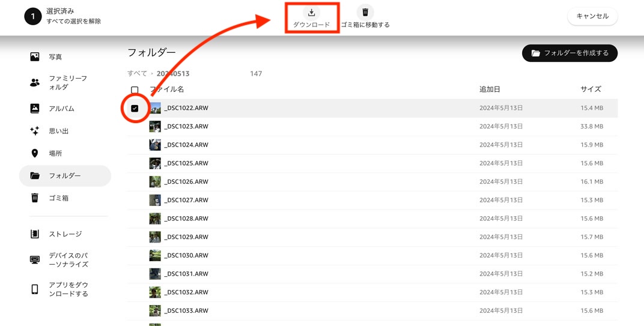Click the Download (ダウンロード) icon

[x=311, y=13]
